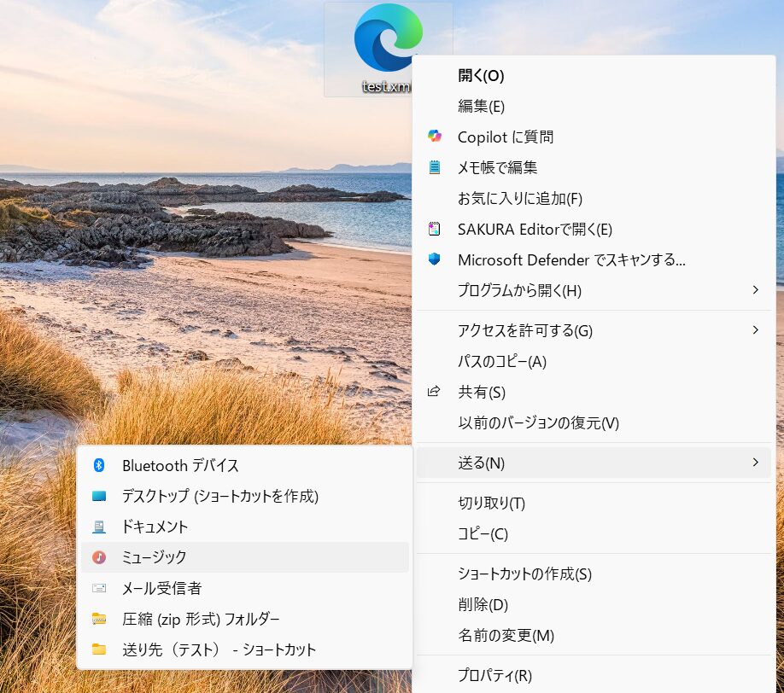
Task: Expand the プログラムから開く(H) submenu arrow
Action: [x=756, y=290]
